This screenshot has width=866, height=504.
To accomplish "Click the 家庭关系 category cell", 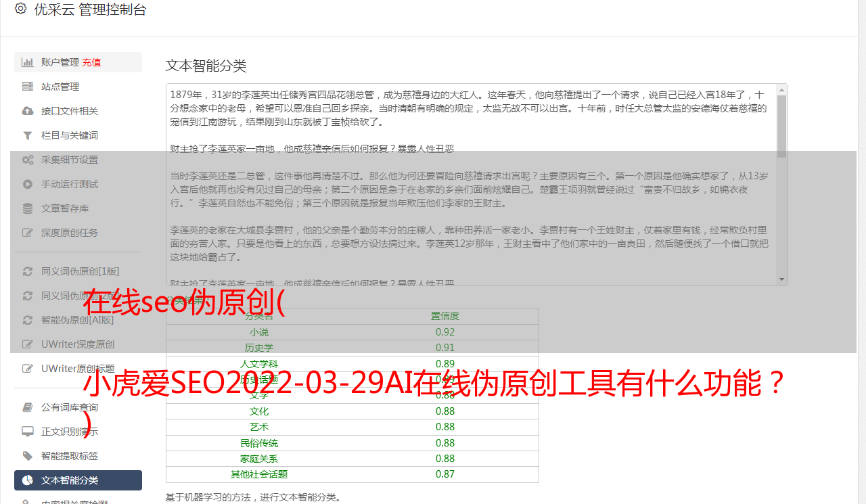I will click(259, 459).
